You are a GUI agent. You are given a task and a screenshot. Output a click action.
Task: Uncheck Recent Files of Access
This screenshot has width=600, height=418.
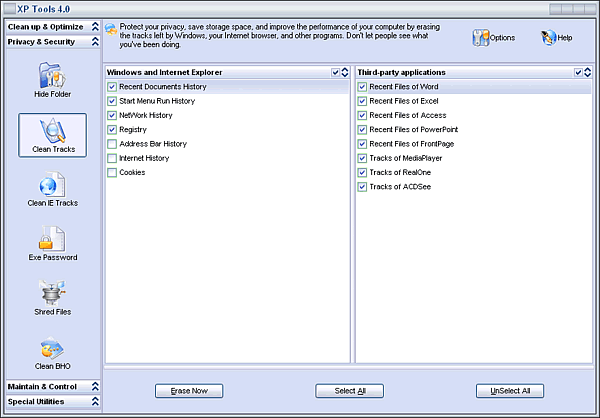click(x=362, y=115)
